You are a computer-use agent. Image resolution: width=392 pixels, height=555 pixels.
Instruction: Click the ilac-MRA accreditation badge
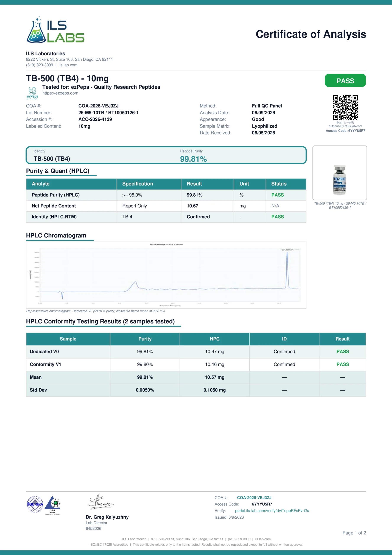coord(35,504)
